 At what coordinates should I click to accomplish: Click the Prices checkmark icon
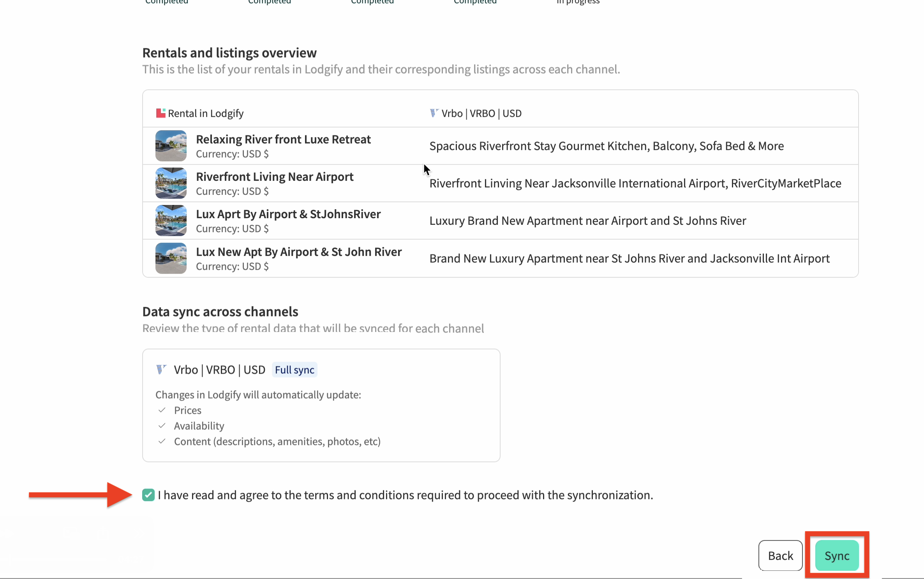click(x=162, y=410)
